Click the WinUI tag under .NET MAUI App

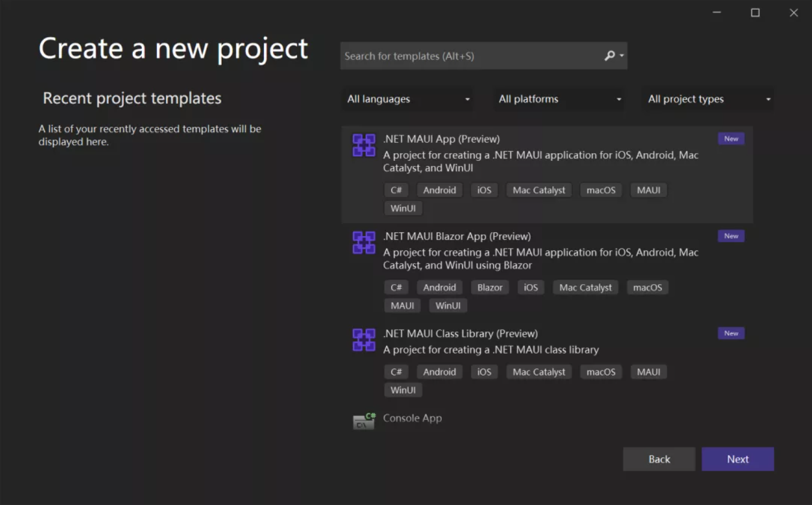(403, 208)
